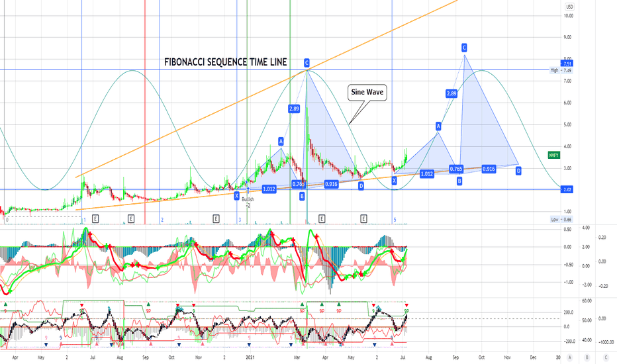Click the 9.00 price axis label
This screenshot has height=364, width=617.
[x=567, y=37]
